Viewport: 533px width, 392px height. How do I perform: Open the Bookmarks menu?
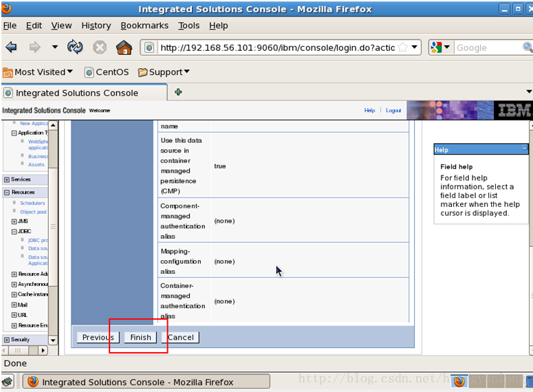[144, 25]
